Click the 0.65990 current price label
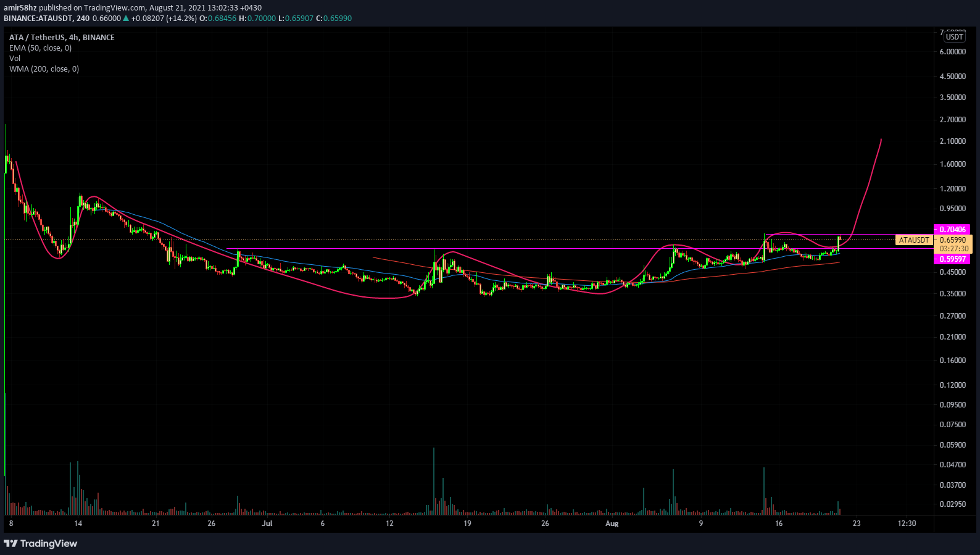The width and height of the screenshot is (980, 555). tap(953, 240)
